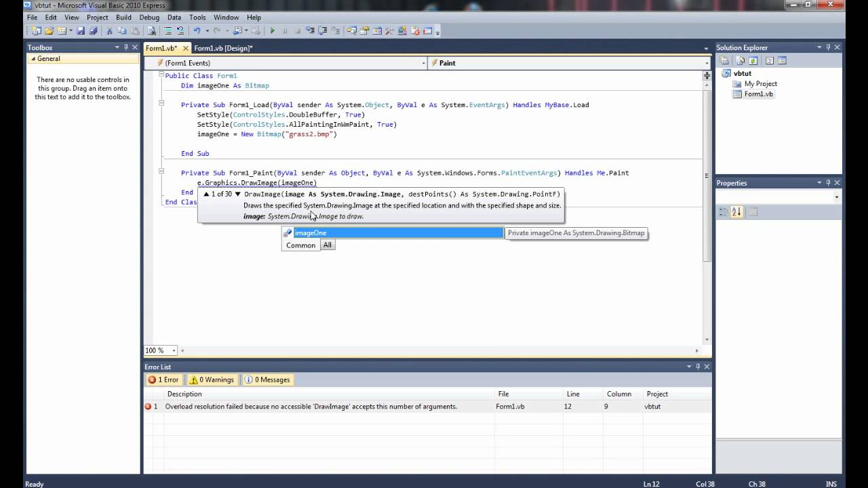
Task: Click View Designer icon in Solution Explorer
Action: 782,60
